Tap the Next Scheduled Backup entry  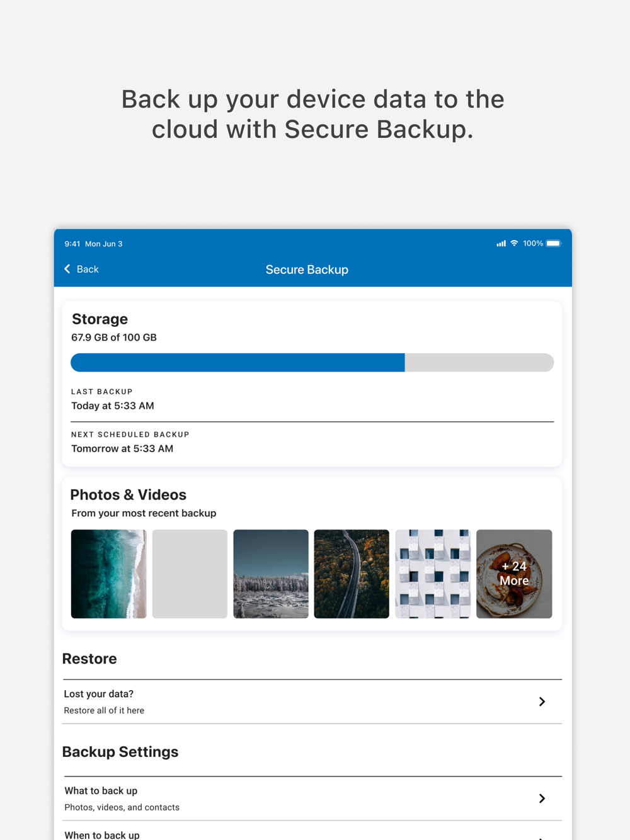tap(122, 448)
